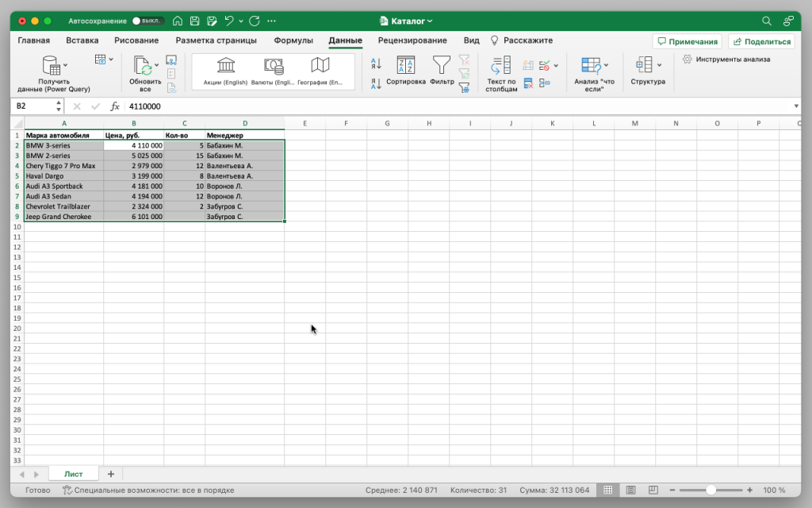Click the select-all corner triangle
Image resolution: width=812 pixels, height=508 pixels.
[17, 123]
